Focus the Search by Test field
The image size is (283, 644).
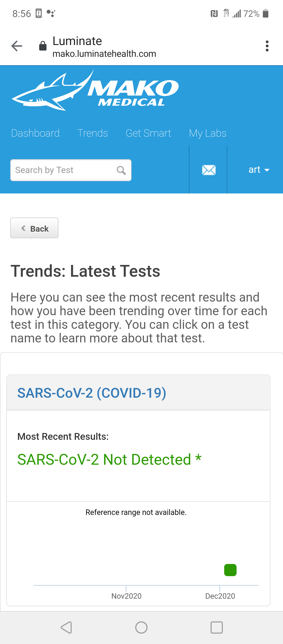[x=63, y=170]
